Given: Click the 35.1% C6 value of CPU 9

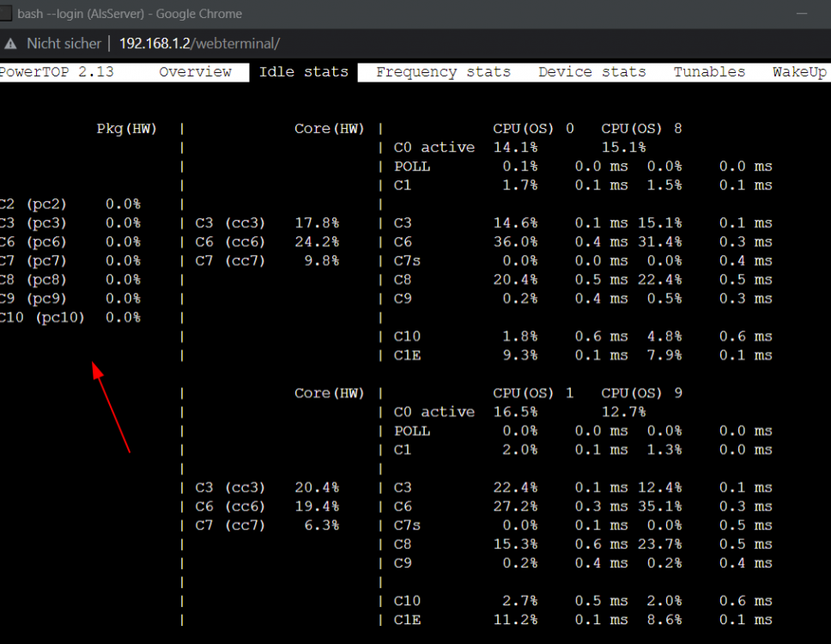Looking at the screenshot, I should click(660, 507).
